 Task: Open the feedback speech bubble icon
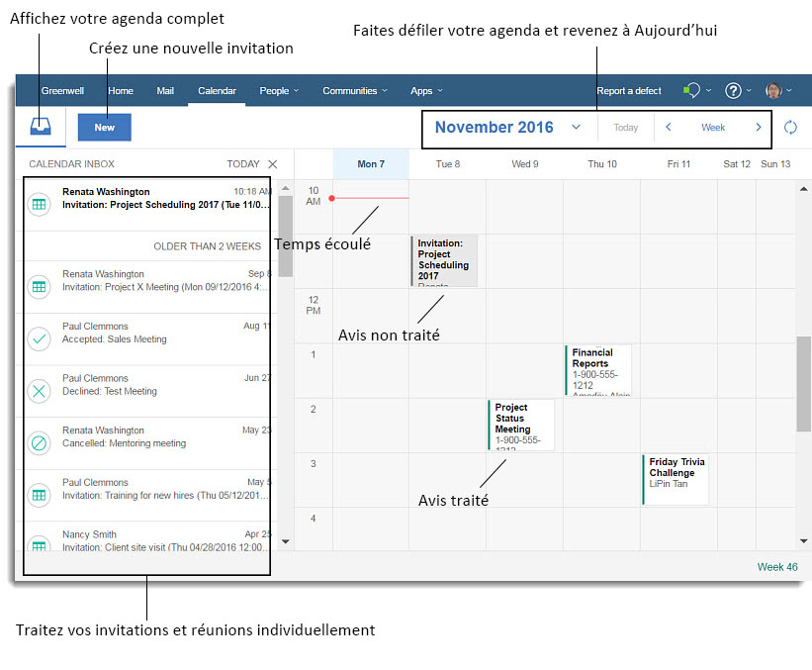[690, 89]
